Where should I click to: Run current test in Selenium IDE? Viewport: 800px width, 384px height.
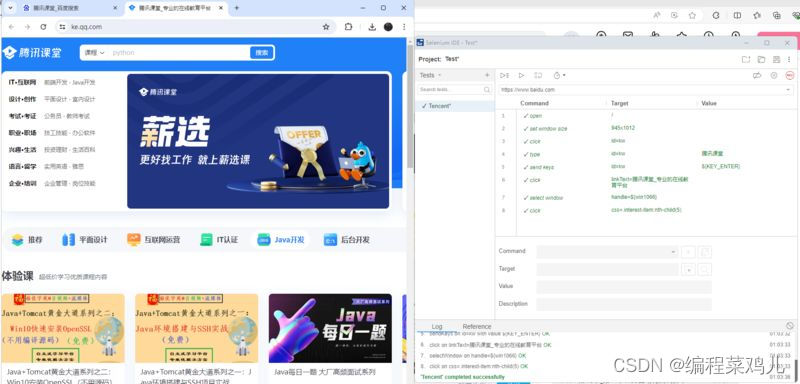521,75
